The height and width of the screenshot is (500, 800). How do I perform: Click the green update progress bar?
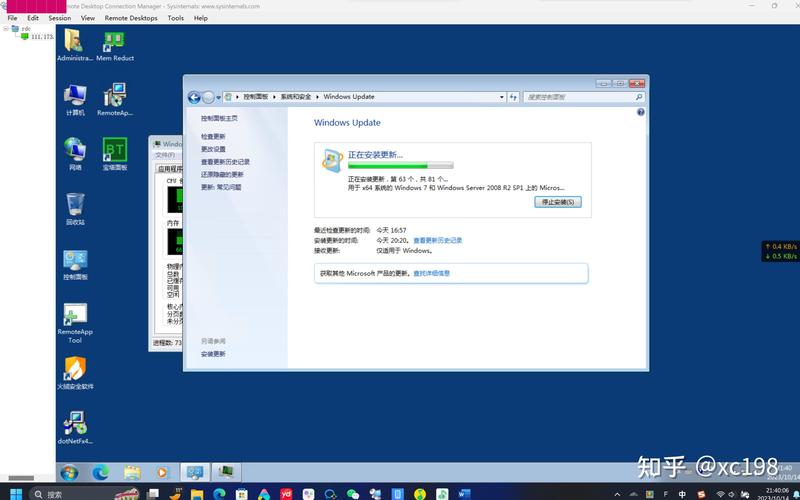pos(401,165)
